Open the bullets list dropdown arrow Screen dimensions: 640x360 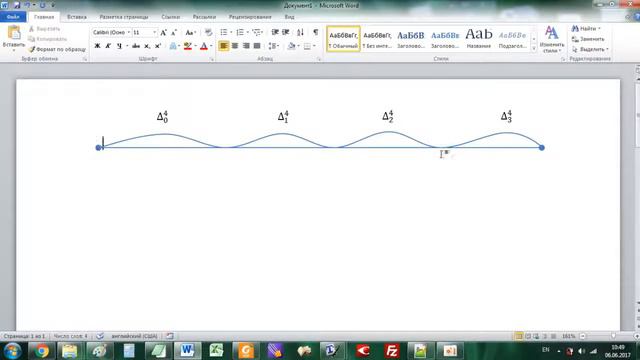point(231,32)
